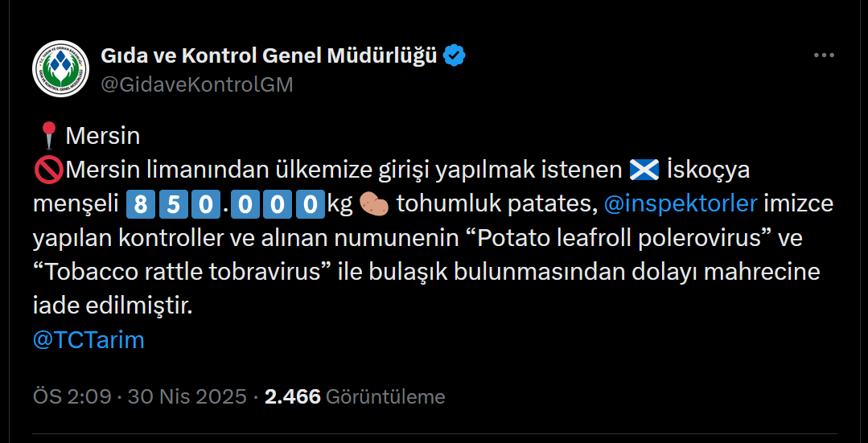Click the Mersin location text beside pin

102,136
